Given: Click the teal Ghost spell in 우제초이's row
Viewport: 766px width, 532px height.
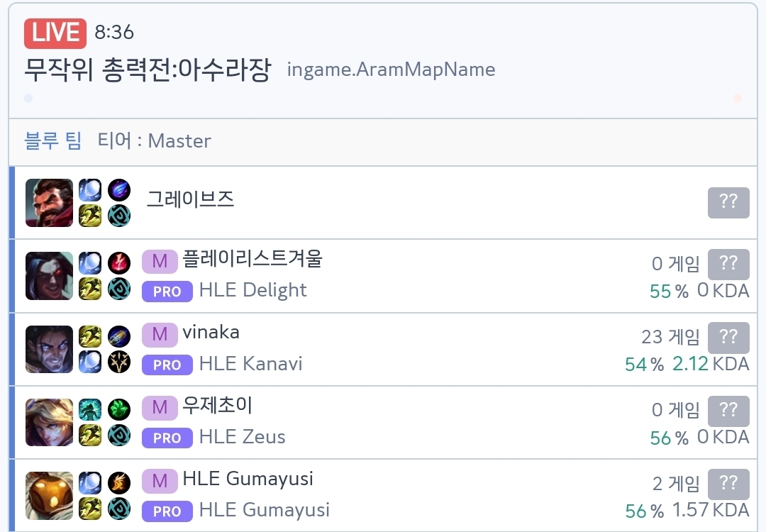Looking at the screenshot, I should pyautogui.click(x=90, y=410).
